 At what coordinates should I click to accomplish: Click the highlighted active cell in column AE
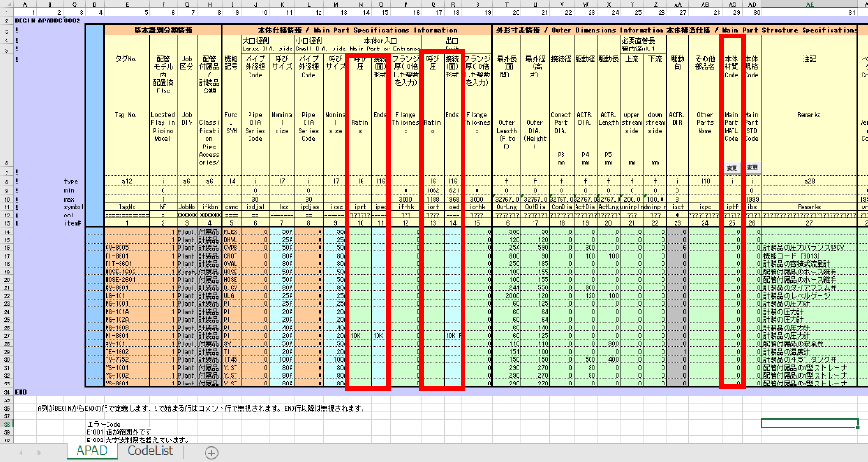pos(809,424)
